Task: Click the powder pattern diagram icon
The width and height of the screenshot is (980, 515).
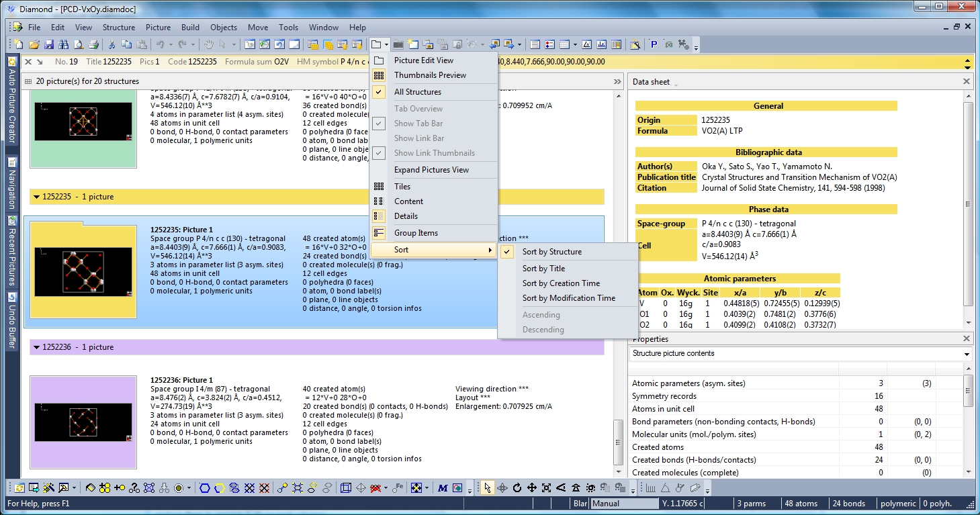Action: 601,45
